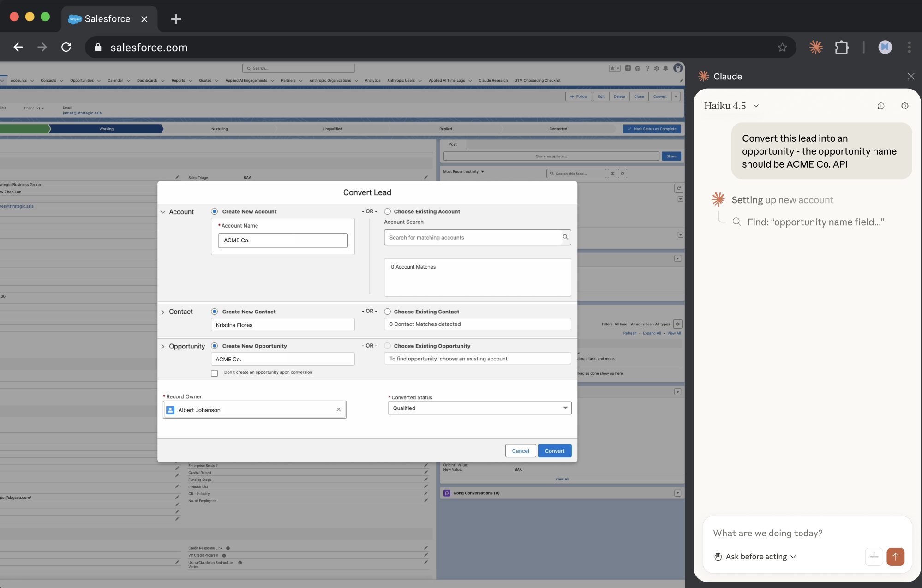Click the opportunity name field ACME Co.

pyautogui.click(x=282, y=359)
